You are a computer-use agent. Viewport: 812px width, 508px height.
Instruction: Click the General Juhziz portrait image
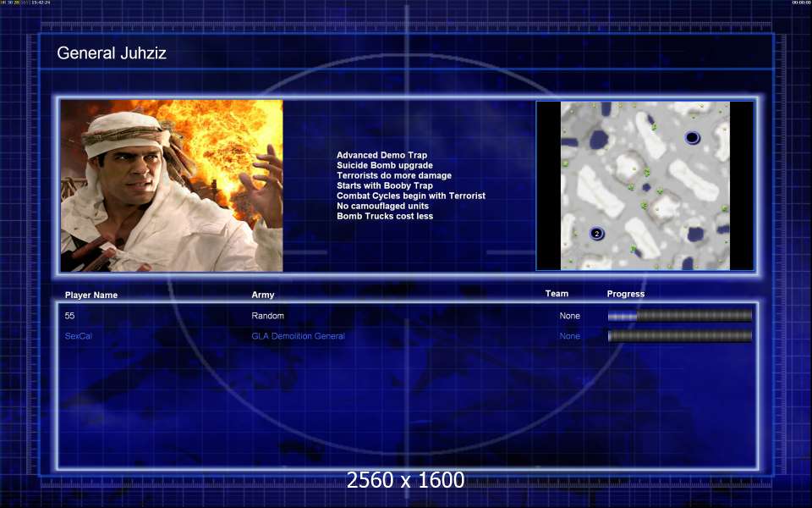point(172,185)
